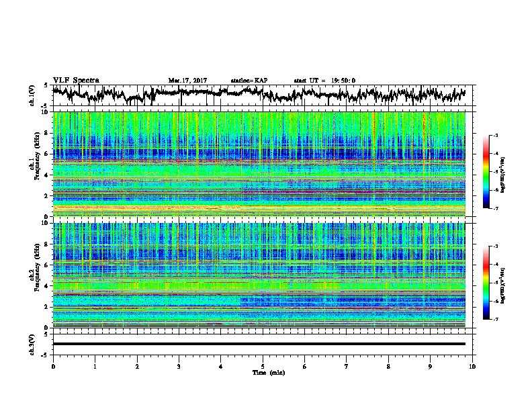Screen dimensions: 532x411
Task: Click time axis tick label "9"
Action: (x=430, y=367)
